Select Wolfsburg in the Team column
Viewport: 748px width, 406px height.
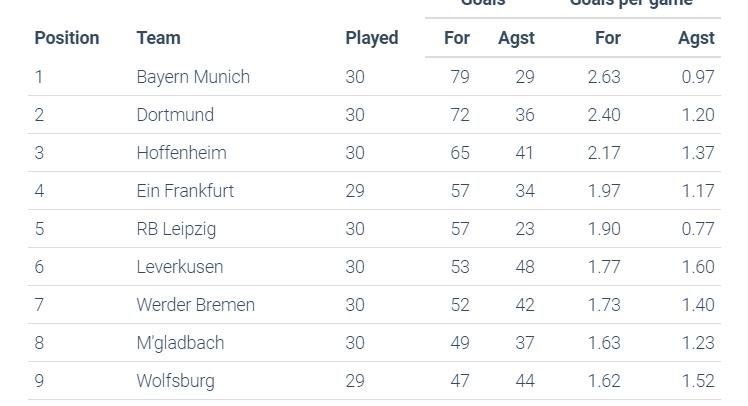(175, 381)
